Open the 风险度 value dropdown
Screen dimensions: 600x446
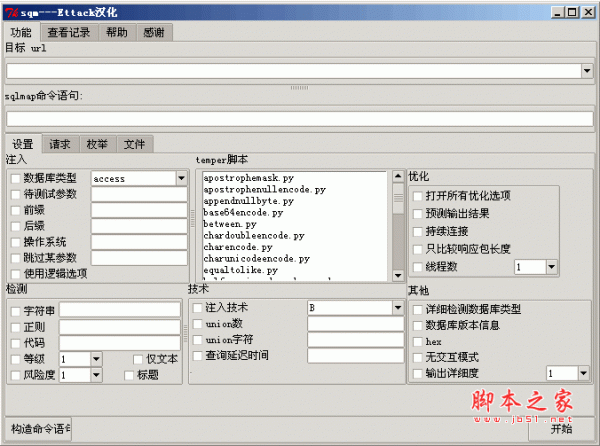[x=96, y=375]
